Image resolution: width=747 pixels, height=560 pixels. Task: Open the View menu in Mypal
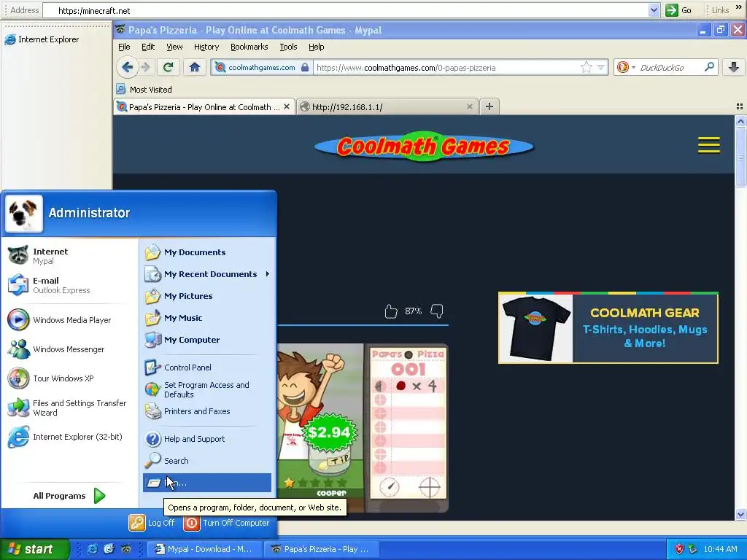174,47
